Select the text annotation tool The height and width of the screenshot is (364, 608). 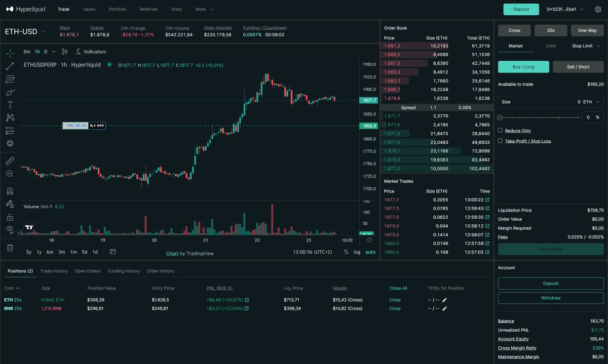click(10, 105)
